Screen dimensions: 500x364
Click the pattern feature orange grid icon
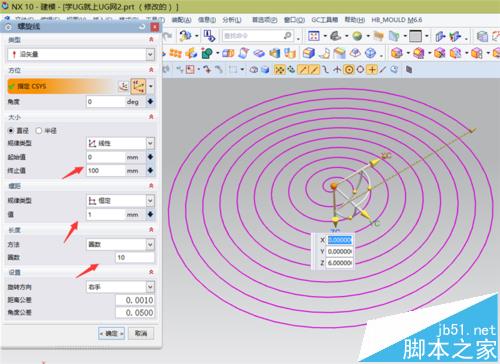click(175, 53)
